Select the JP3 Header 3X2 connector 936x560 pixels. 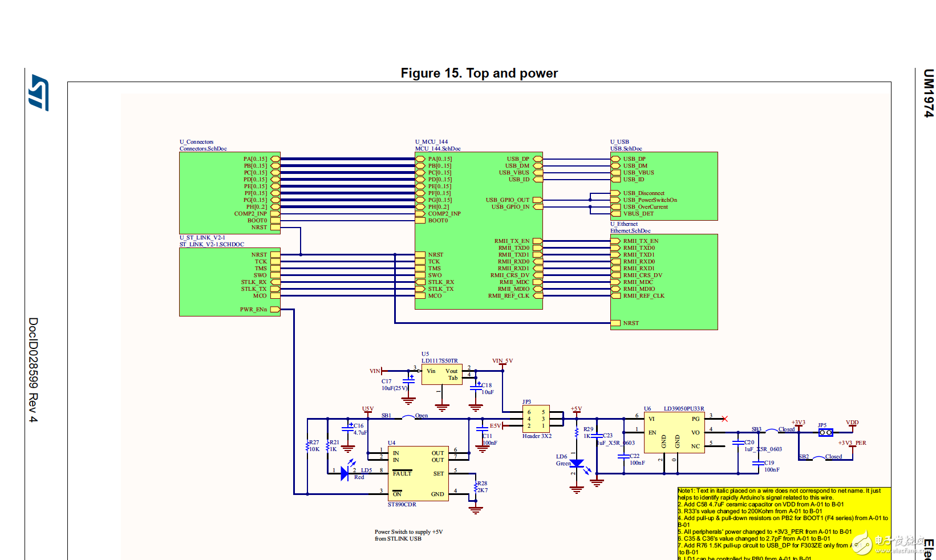(x=536, y=419)
